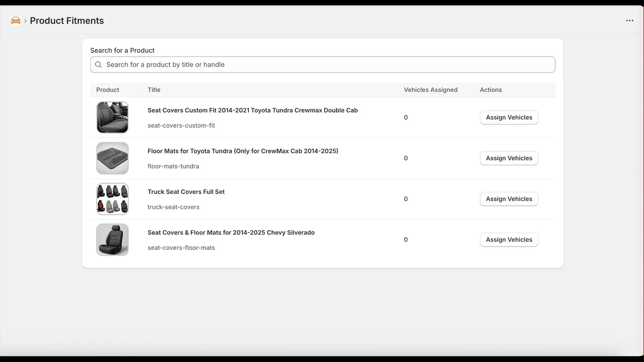
Task: Assign vehicles to the Chevy Silverado product
Action: [x=509, y=240]
